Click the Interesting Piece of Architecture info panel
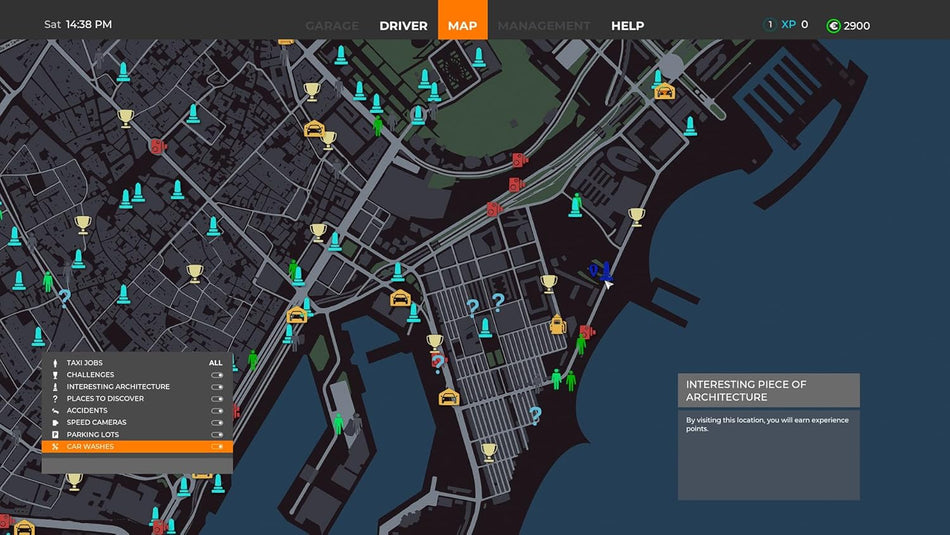The width and height of the screenshot is (950, 535). [x=768, y=437]
